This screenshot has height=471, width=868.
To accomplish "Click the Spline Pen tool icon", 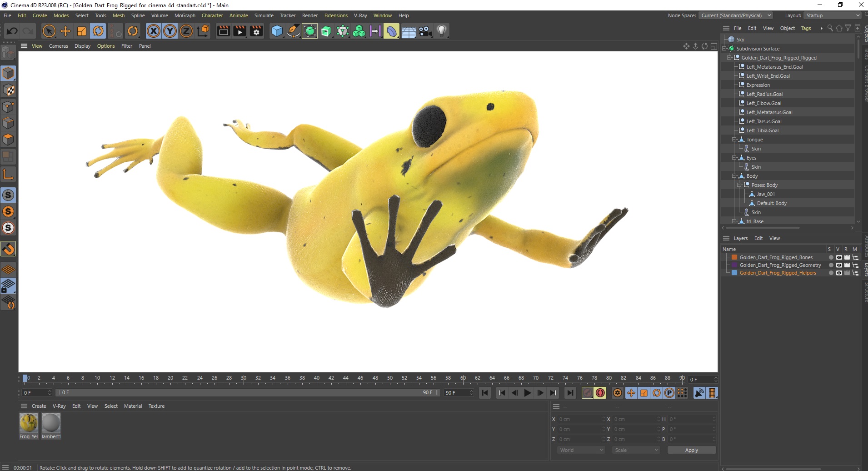I will (x=293, y=31).
